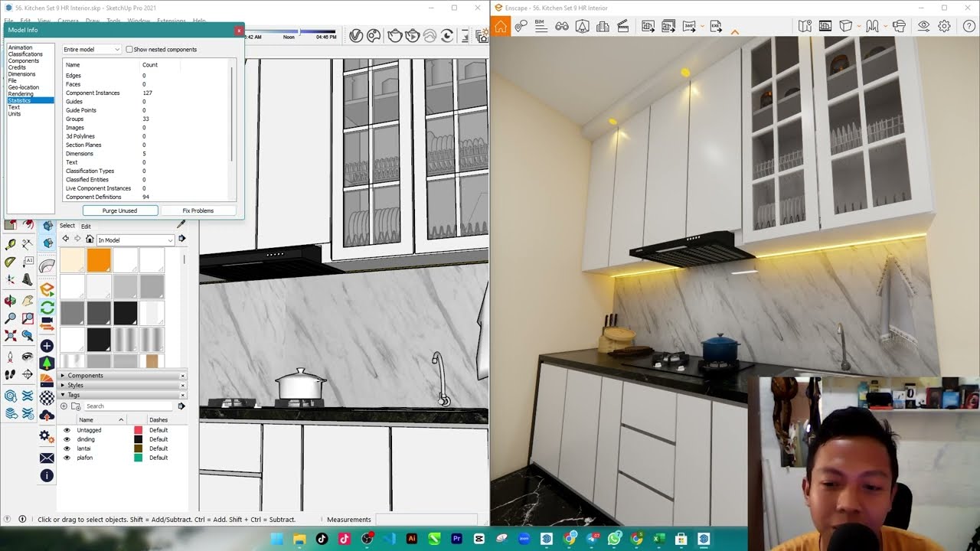Open Enscape general settings gear
The width and height of the screenshot is (980, 551).
(x=945, y=26)
